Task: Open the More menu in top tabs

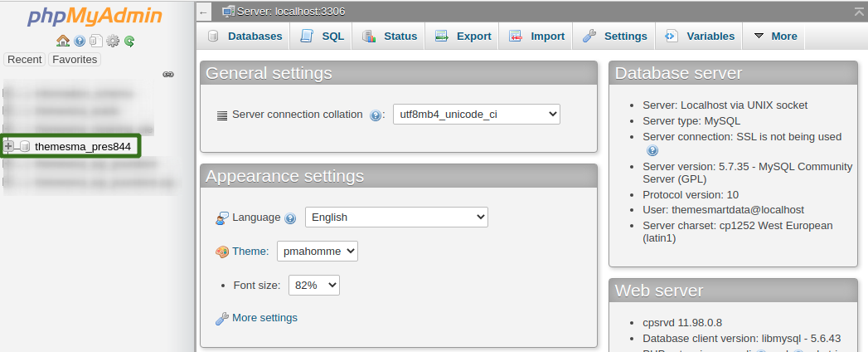Action: pos(775,36)
